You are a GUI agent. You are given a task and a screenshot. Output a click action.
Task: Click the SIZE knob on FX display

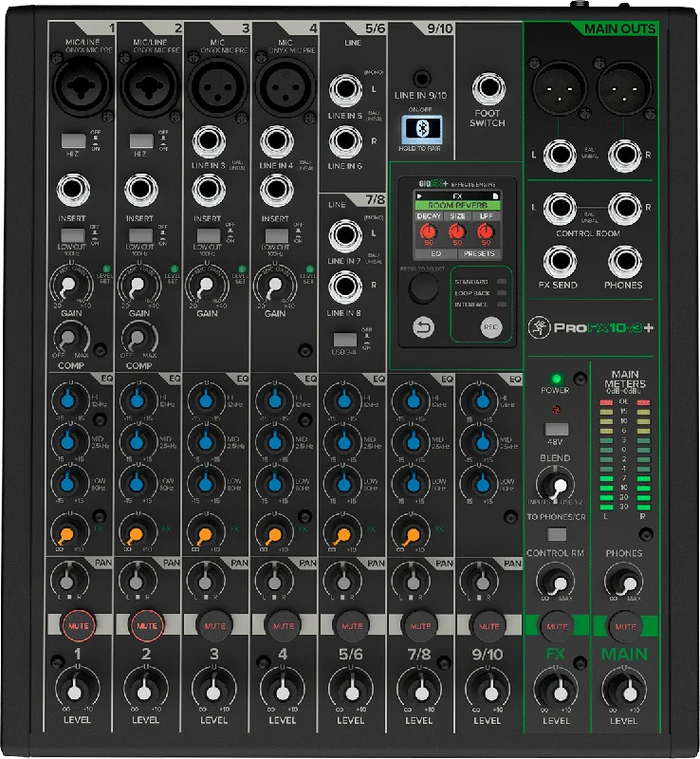pos(457,231)
